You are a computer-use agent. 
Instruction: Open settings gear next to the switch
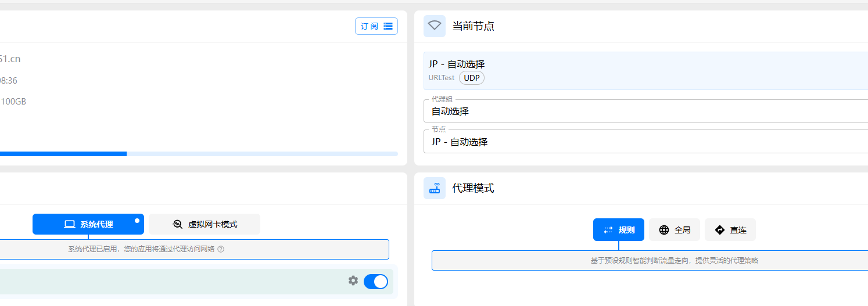pyautogui.click(x=353, y=280)
